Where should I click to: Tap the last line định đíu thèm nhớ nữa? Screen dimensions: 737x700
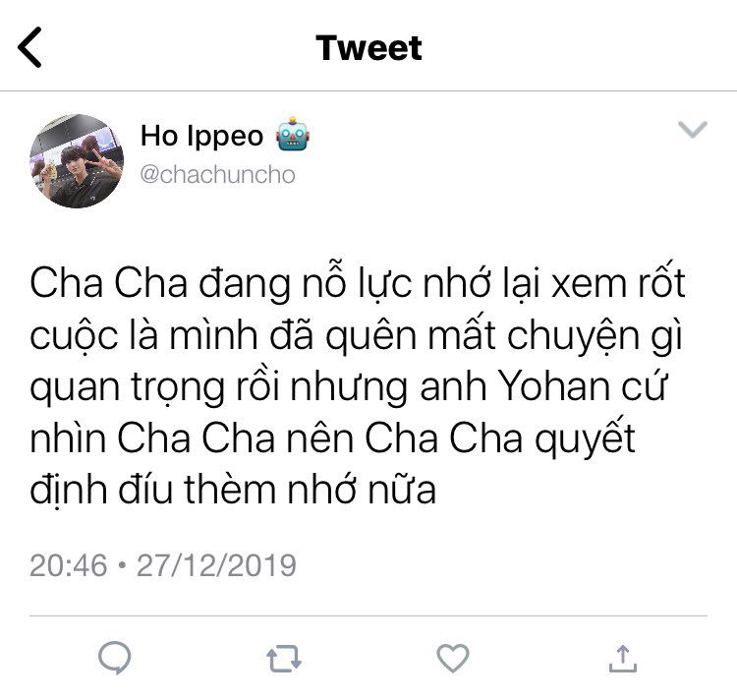coord(233,490)
